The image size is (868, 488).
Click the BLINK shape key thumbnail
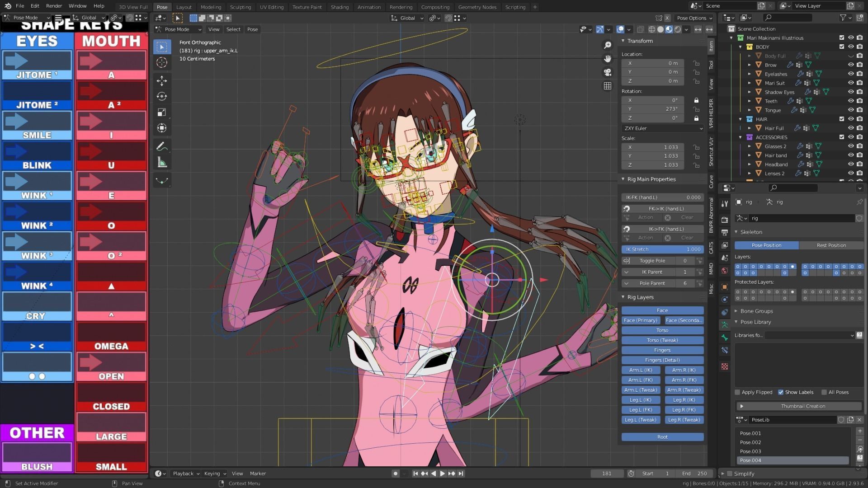tap(37, 156)
